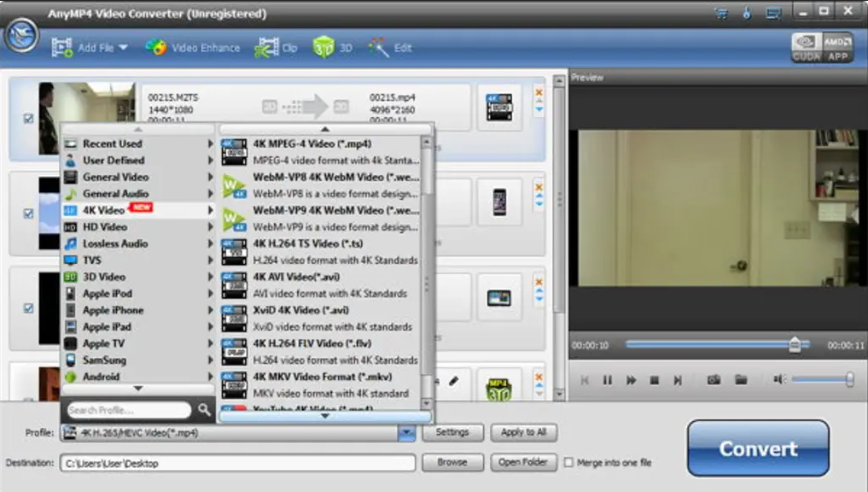Click the shopping cart purchase icon
The width and height of the screenshot is (868, 492).
tap(721, 14)
